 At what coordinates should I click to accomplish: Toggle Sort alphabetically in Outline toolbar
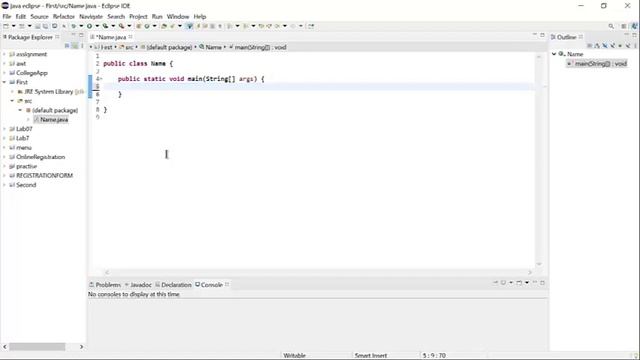click(597, 46)
